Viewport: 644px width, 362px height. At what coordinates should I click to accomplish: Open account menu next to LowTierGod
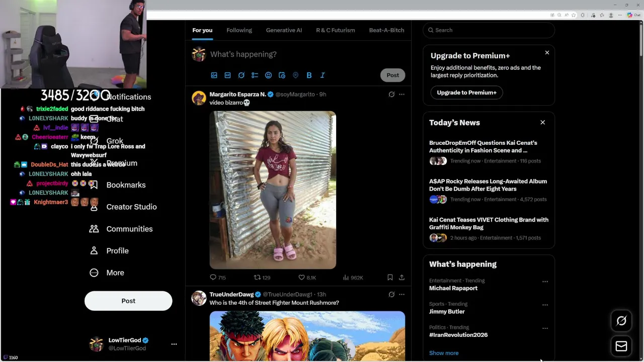click(174, 344)
